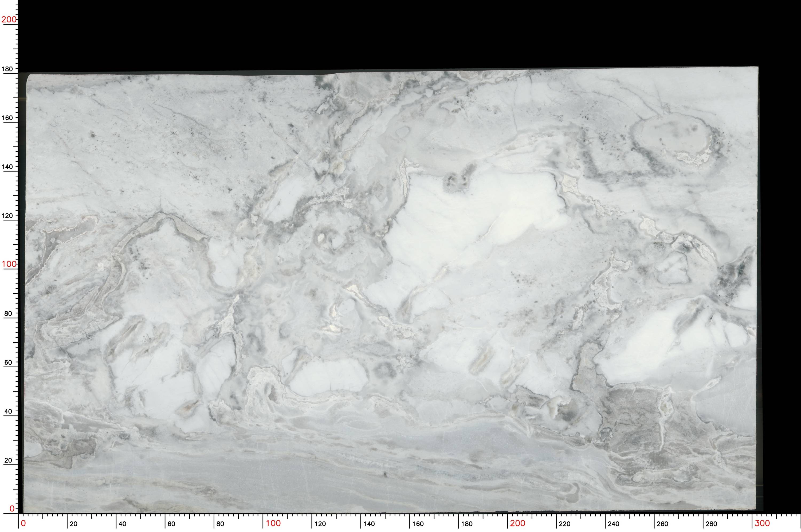Pick the "60" label on horizontal ruler

[x=171, y=524]
